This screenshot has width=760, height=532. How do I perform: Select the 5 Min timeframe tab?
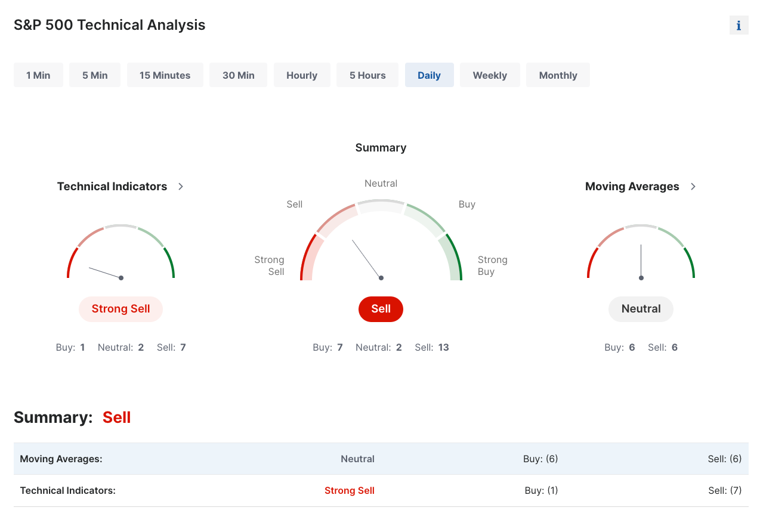coord(95,75)
